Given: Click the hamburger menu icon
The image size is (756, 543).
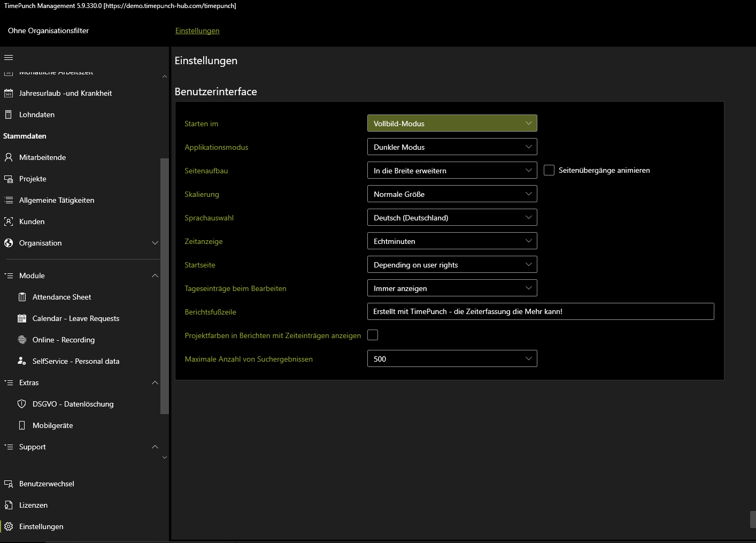Looking at the screenshot, I should pos(9,57).
